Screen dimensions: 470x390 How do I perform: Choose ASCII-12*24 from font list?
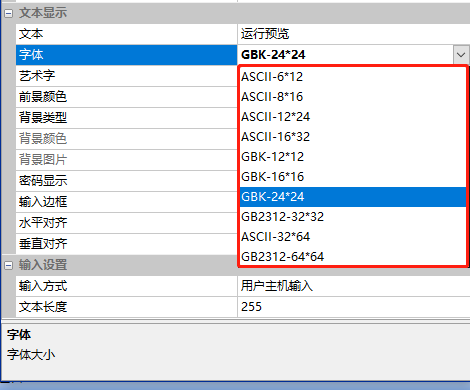tap(353, 117)
